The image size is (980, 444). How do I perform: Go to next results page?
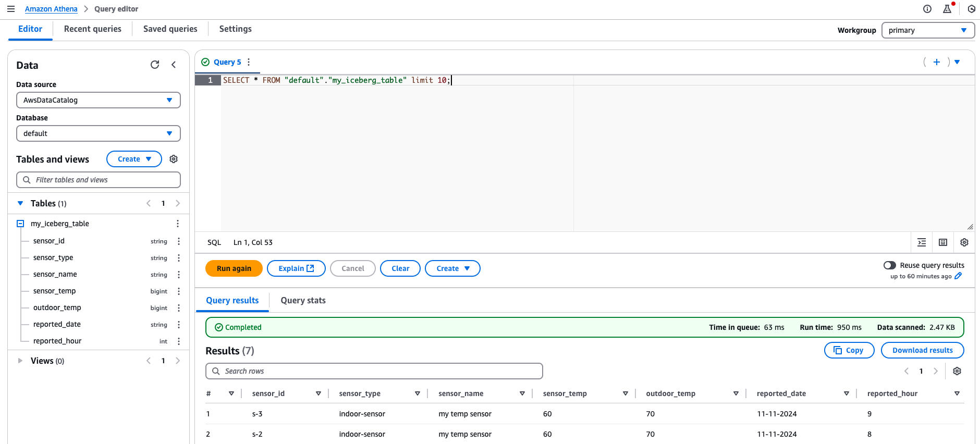pyautogui.click(x=936, y=371)
